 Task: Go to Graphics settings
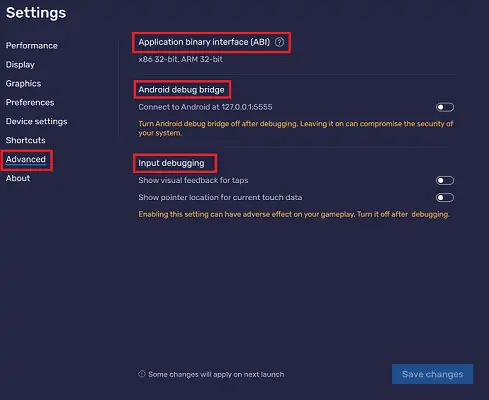(x=23, y=84)
